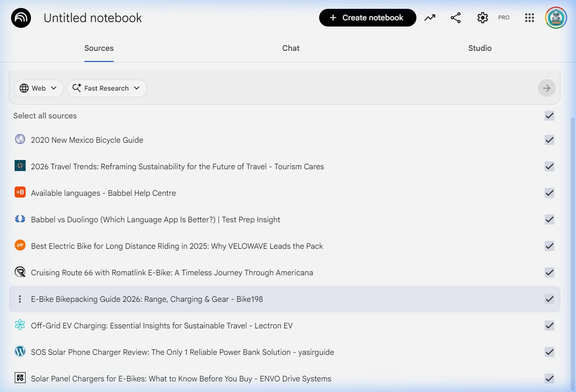This screenshot has height=392, width=576.
Task: Switch to the Studio tab
Action: (480, 48)
